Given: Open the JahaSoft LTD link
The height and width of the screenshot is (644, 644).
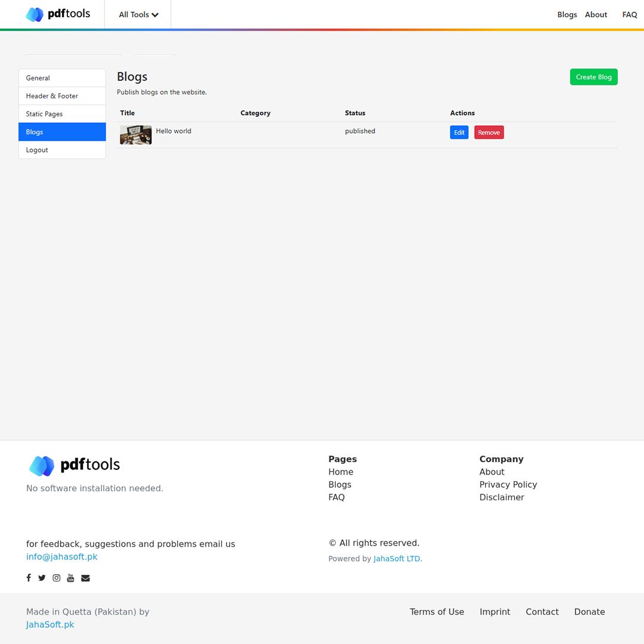Looking at the screenshot, I should tap(397, 559).
